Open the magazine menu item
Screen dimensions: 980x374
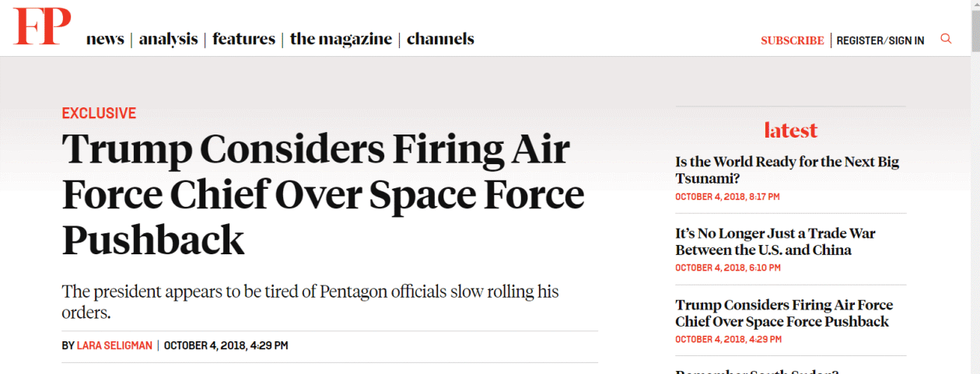tap(341, 39)
